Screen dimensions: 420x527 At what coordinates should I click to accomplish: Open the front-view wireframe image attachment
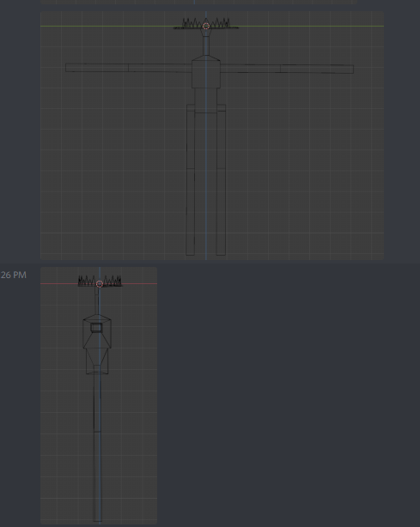coord(212,136)
